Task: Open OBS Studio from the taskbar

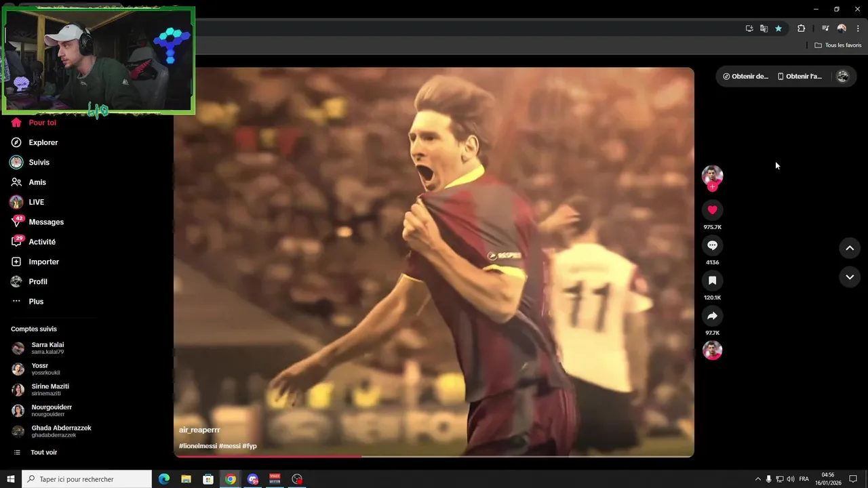Action: click(x=297, y=479)
